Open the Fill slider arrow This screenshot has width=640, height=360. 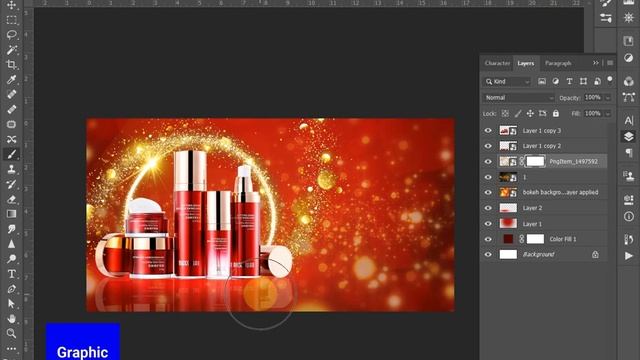pos(608,114)
